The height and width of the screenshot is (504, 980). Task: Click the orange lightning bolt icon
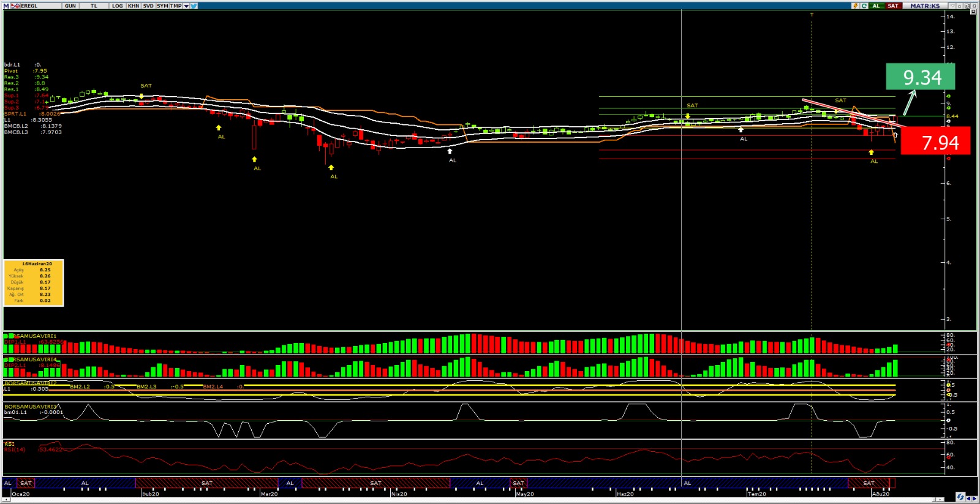click(x=855, y=6)
